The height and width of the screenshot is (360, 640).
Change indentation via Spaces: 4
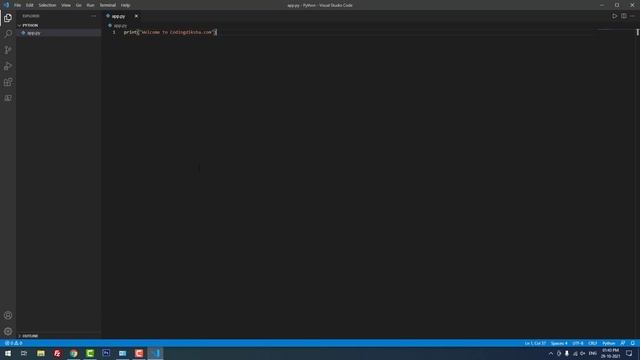[x=559, y=343]
